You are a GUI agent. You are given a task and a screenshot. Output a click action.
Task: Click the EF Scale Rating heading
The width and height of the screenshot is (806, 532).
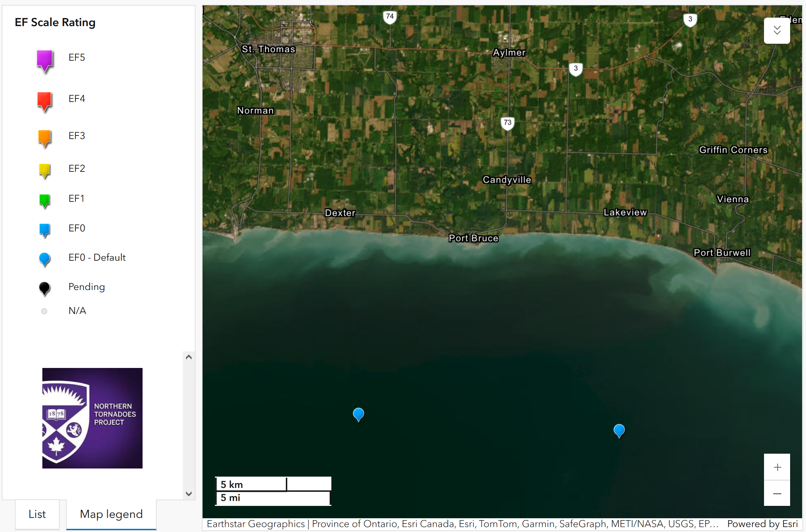55,22
